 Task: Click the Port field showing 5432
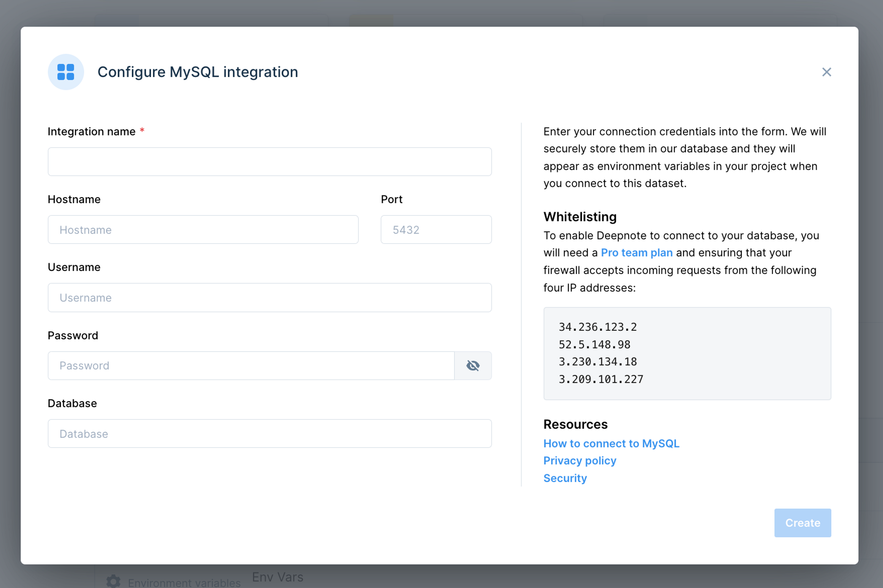436,230
